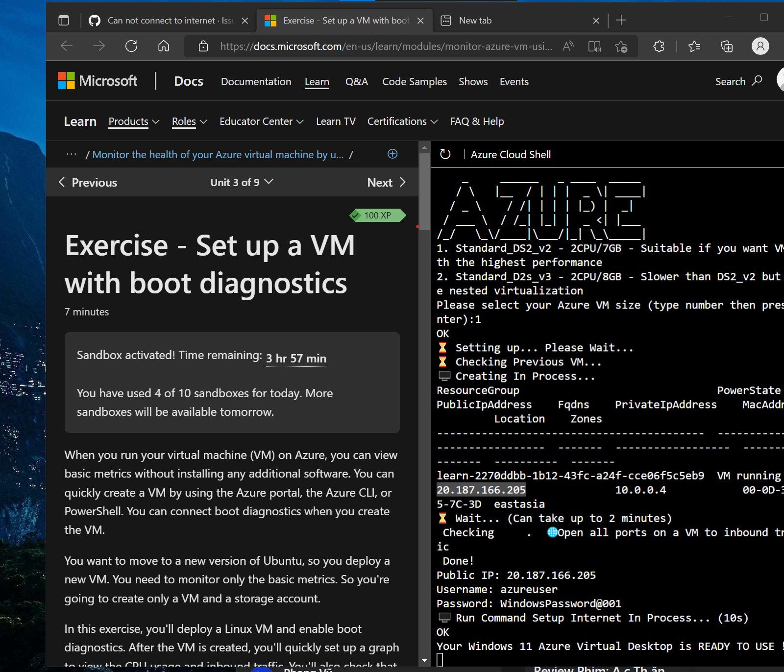Open Code Samples nav item
This screenshot has height=672, width=784.
pos(415,82)
